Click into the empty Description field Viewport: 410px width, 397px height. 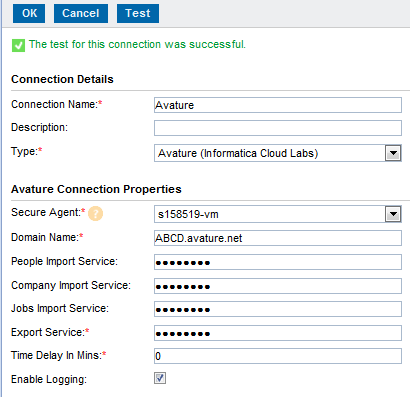click(x=278, y=128)
